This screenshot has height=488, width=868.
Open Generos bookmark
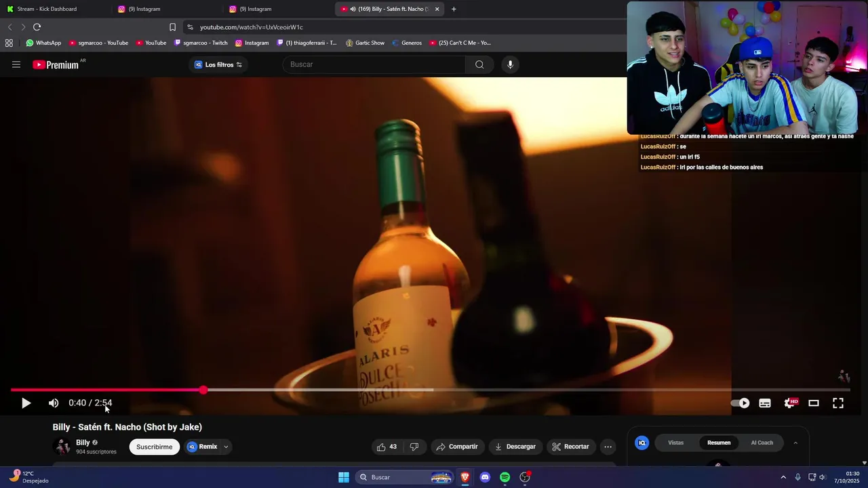[406, 43]
